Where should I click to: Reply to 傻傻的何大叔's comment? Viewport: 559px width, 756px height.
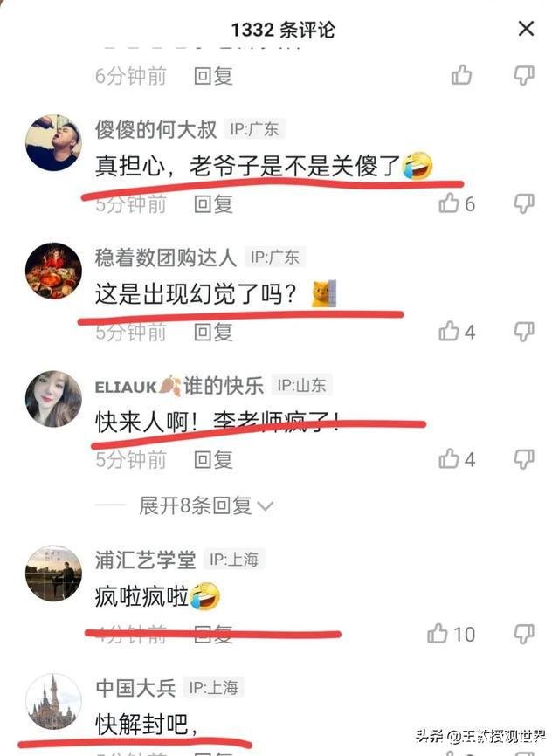[x=213, y=204]
